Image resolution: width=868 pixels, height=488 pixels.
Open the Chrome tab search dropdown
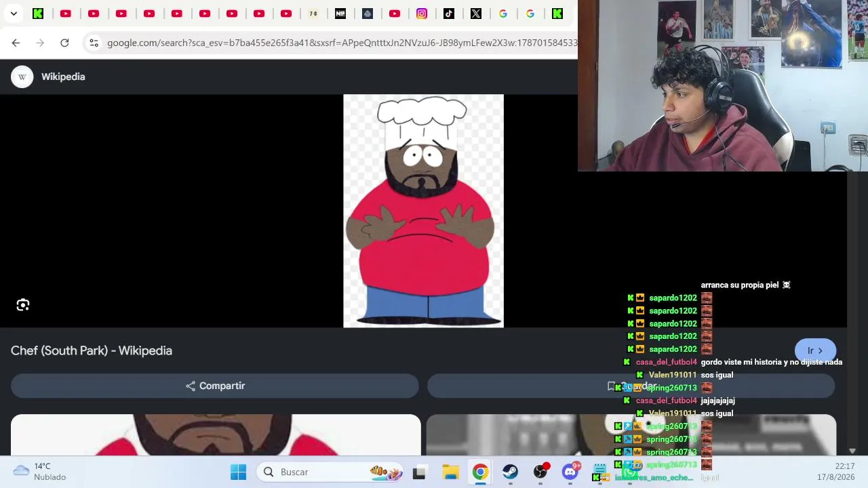coord(14,14)
